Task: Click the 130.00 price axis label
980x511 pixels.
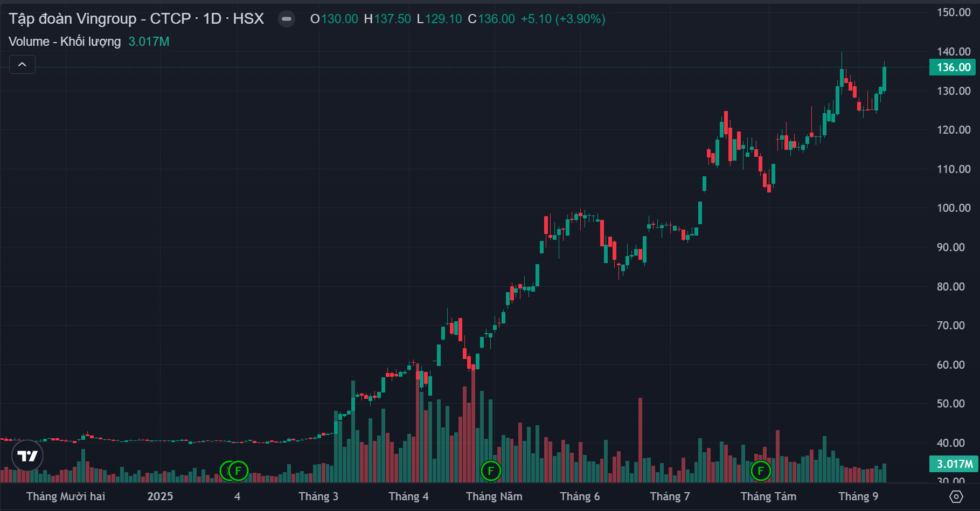Action: tap(954, 91)
